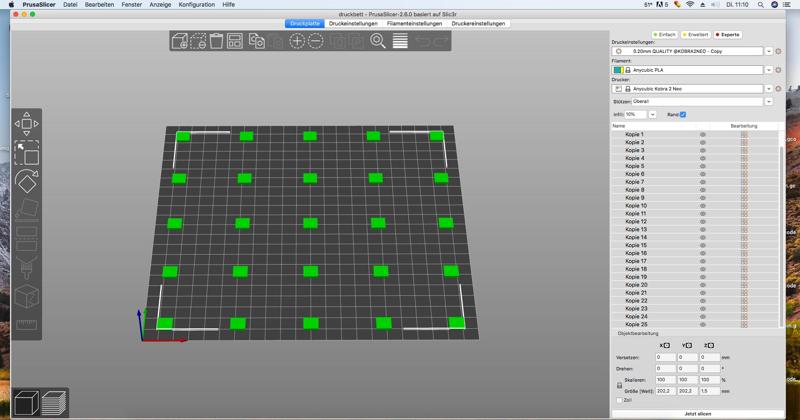The image size is (800, 420).
Task: Hide Kopie 1 using its eye icon
Action: [x=703, y=134]
